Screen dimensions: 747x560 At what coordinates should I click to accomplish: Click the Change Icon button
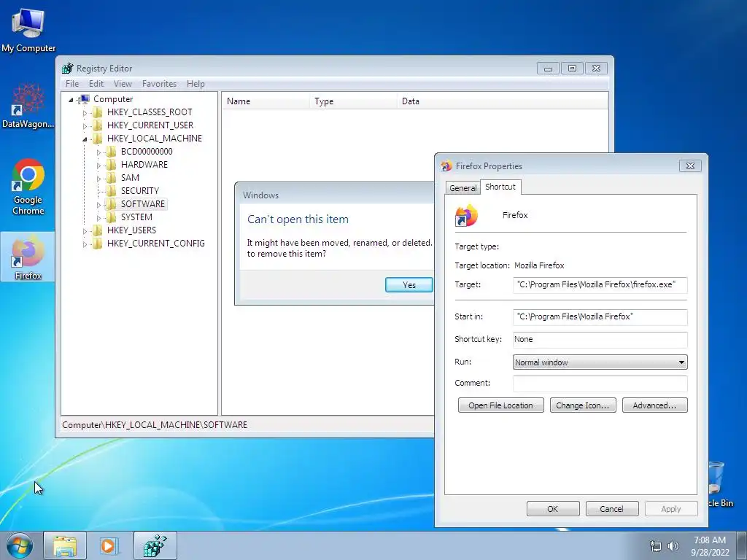coord(583,405)
